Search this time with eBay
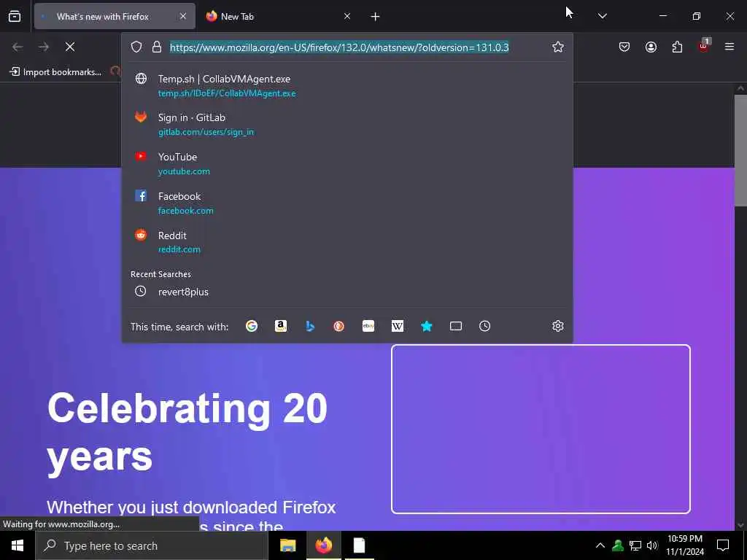The height and width of the screenshot is (560, 747). pyautogui.click(x=368, y=326)
